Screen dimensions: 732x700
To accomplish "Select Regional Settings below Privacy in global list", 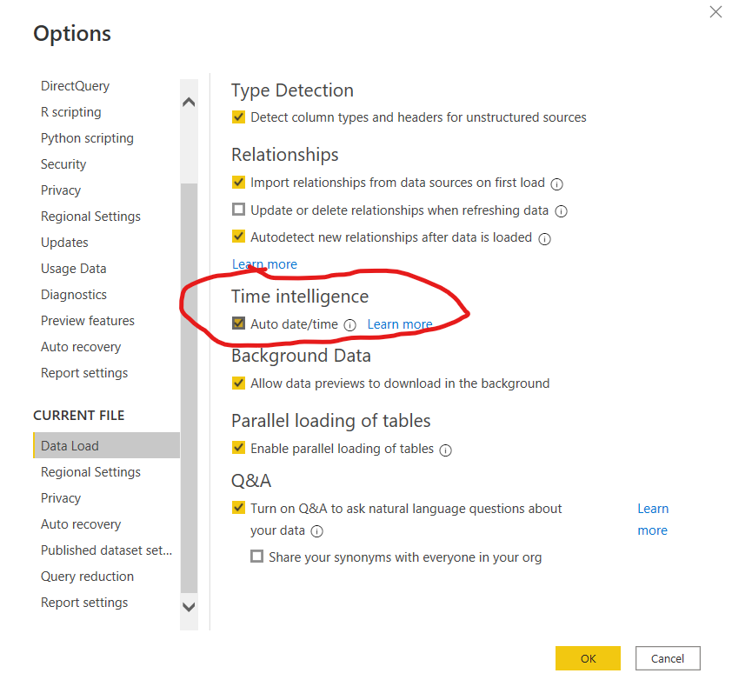I will coord(90,217).
